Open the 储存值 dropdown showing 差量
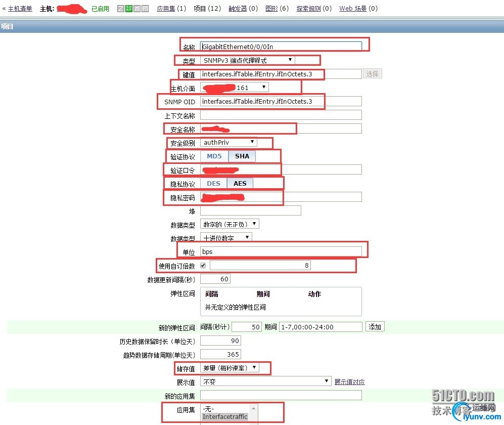The width and height of the screenshot is (504, 425). 230,368
